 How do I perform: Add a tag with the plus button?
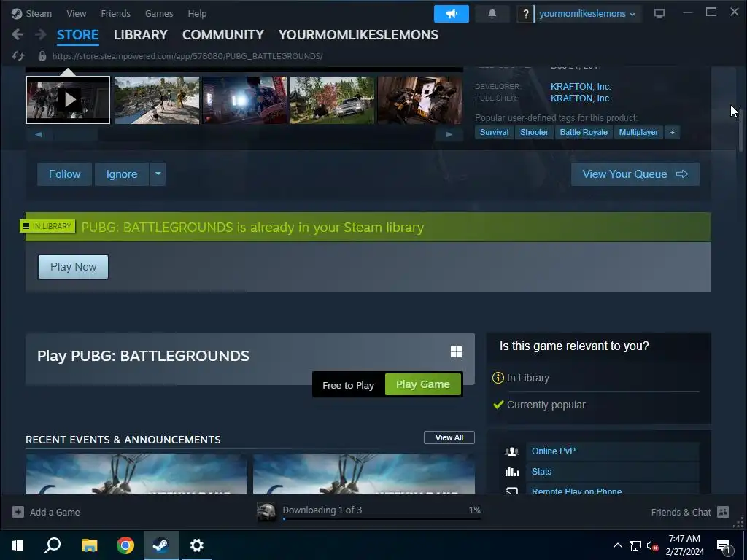click(x=672, y=133)
